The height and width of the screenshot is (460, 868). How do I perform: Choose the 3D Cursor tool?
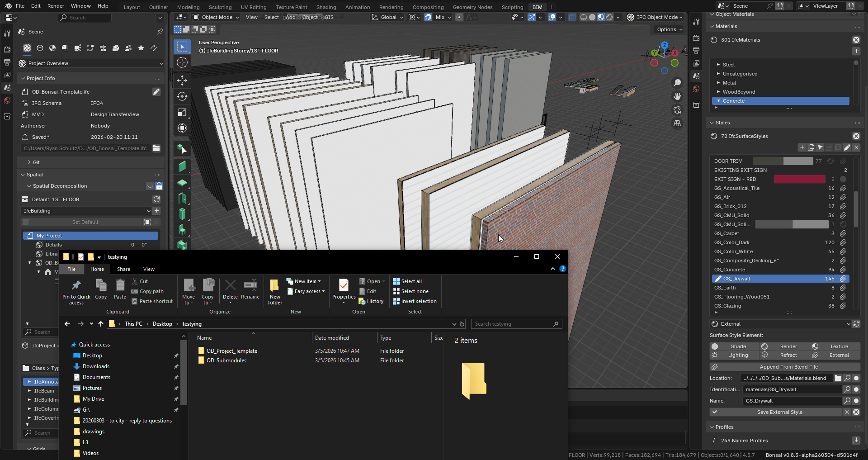point(182,62)
